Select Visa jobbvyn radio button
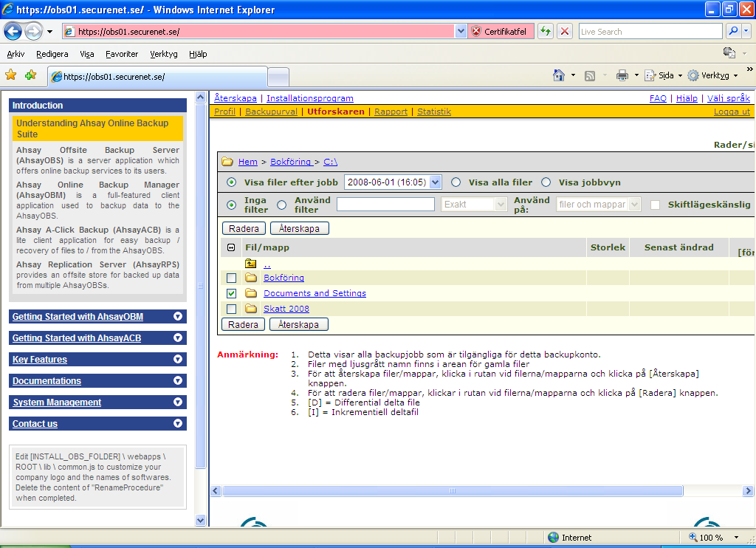The height and width of the screenshot is (548, 756). (x=546, y=182)
